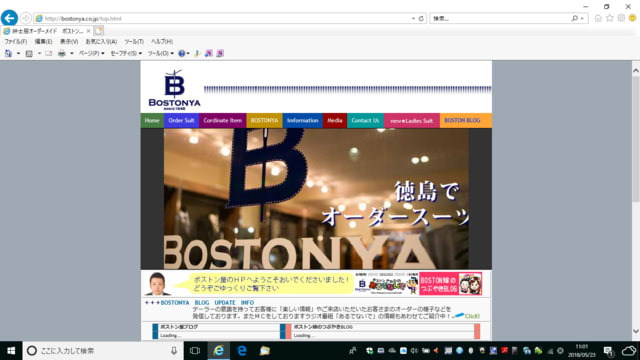Open the ファイル(F) menu

[x=16, y=42]
